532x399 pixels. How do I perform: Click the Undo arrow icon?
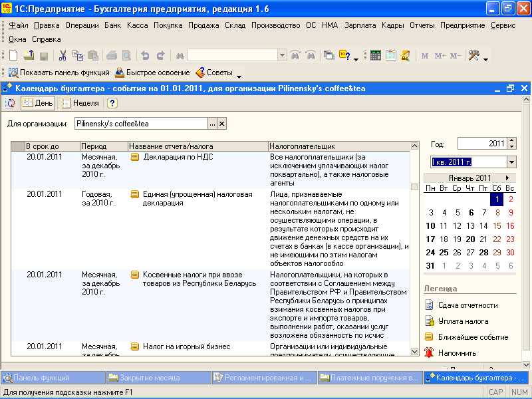[x=145, y=55]
